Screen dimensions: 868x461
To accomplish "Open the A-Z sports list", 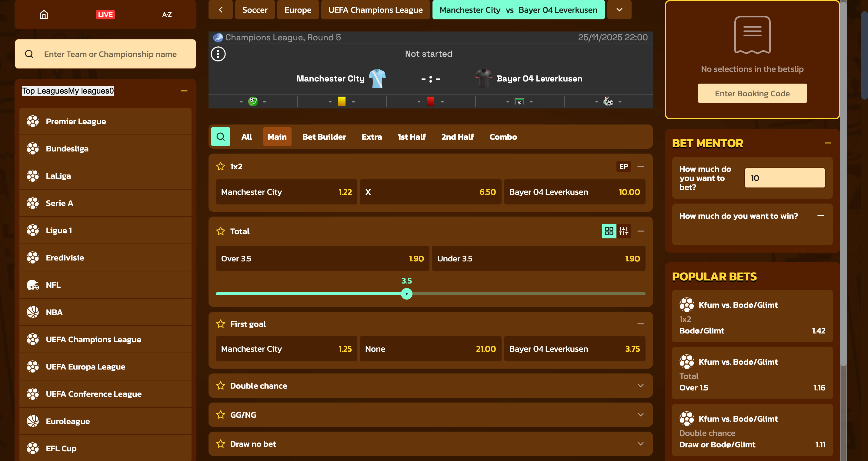I will pyautogui.click(x=167, y=15).
